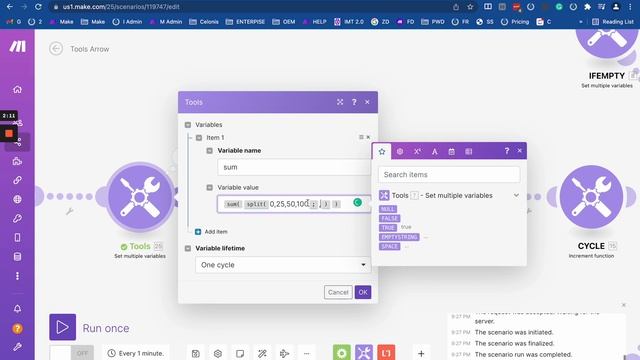Remove Item 1 with its x icon
Image resolution: width=640 pixels, height=360 pixels.
368,137
